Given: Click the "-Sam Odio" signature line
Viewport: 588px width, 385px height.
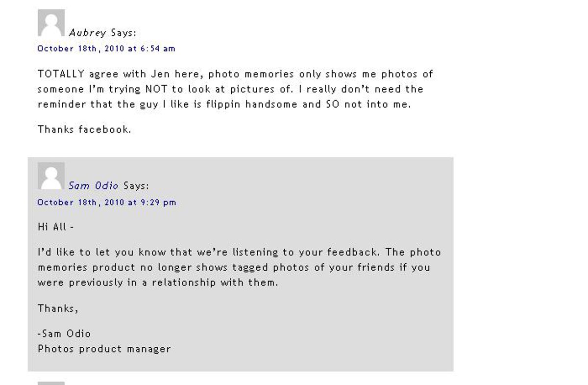Looking at the screenshot, I should pyautogui.click(x=64, y=334).
